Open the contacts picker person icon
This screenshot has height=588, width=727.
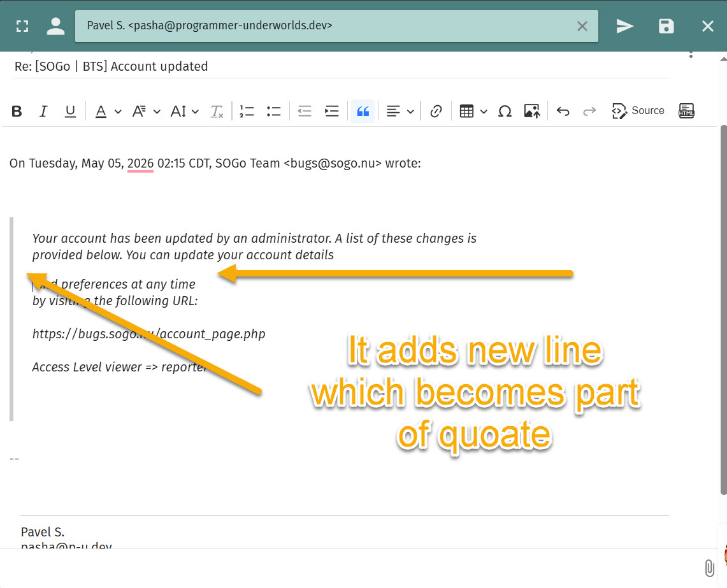click(x=55, y=26)
